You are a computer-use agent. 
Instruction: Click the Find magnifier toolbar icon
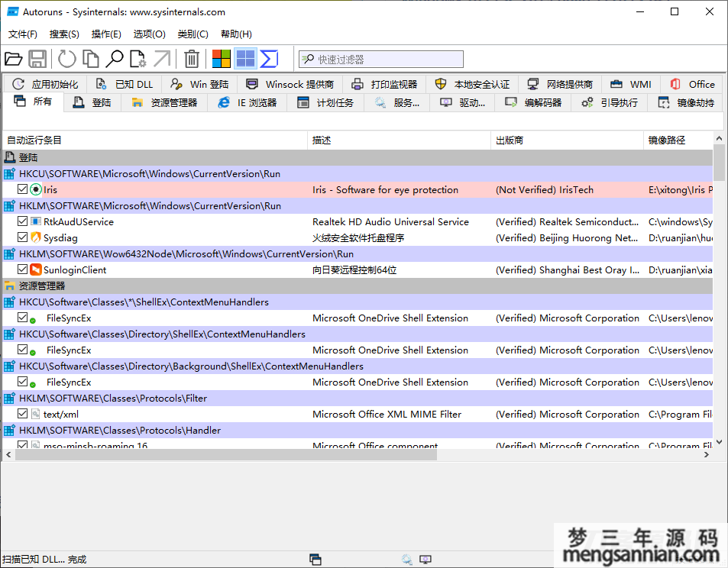115,59
